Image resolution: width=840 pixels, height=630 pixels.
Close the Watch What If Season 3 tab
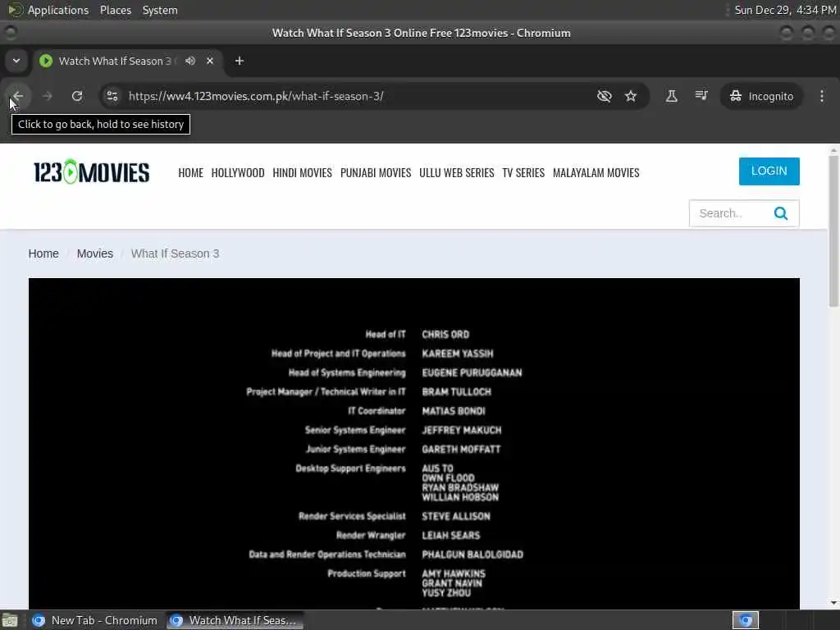210,61
